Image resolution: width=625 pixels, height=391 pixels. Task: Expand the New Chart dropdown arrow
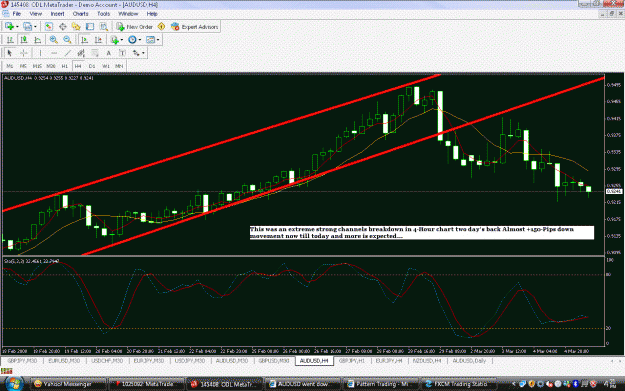pos(17,27)
